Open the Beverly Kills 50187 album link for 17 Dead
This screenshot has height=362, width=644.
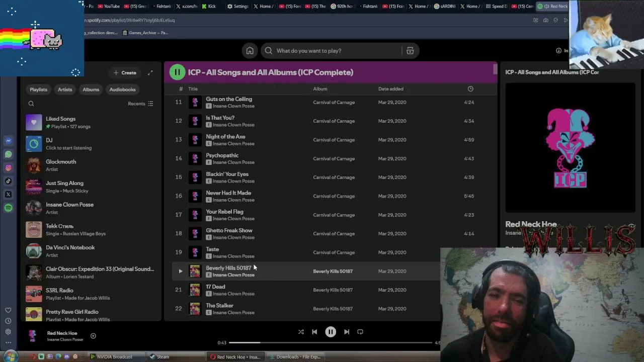point(333,290)
